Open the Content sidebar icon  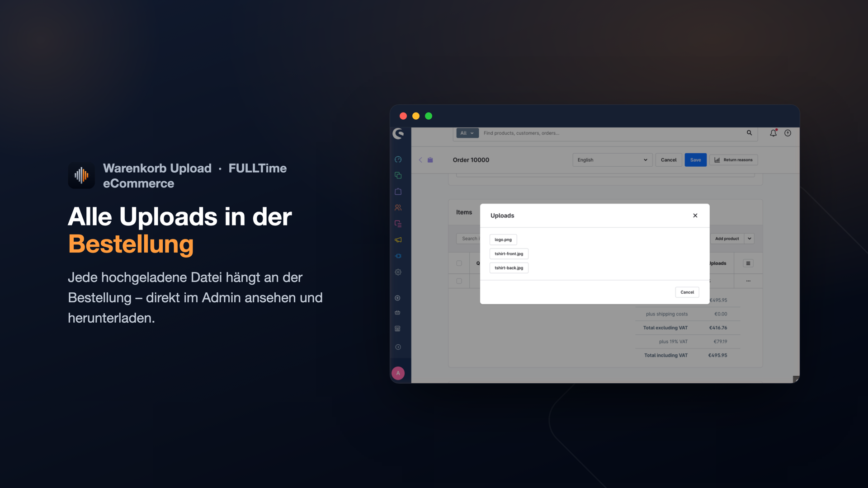coord(398,224)
